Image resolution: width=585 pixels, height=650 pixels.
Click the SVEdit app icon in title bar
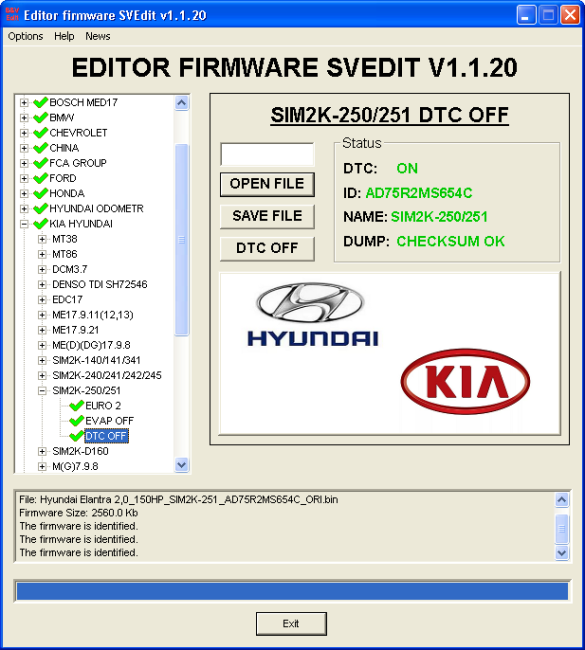12,15
